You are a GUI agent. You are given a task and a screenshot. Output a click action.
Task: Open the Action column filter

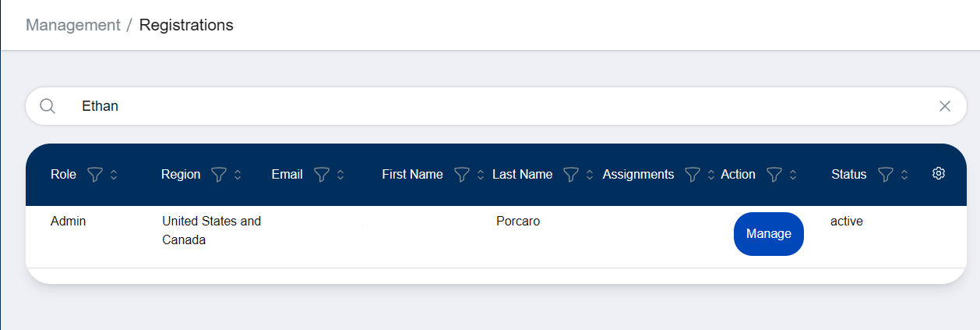(x=774, y=175)
